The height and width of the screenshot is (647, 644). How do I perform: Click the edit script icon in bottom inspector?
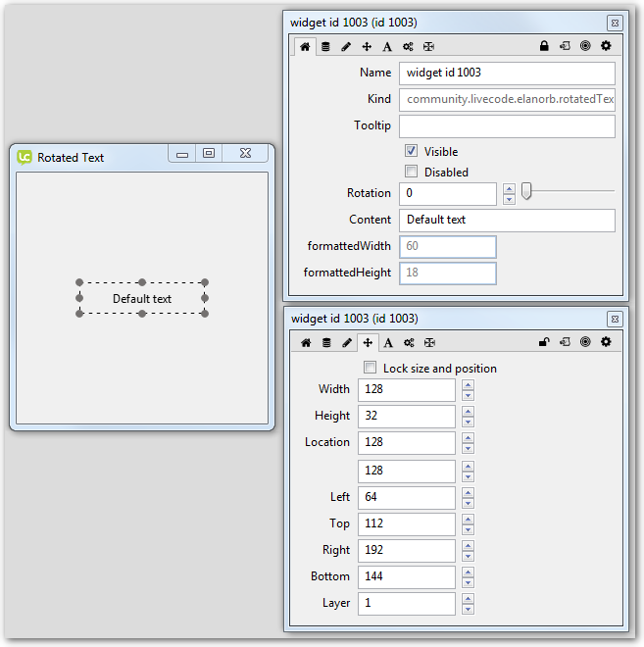click(565, 342)
